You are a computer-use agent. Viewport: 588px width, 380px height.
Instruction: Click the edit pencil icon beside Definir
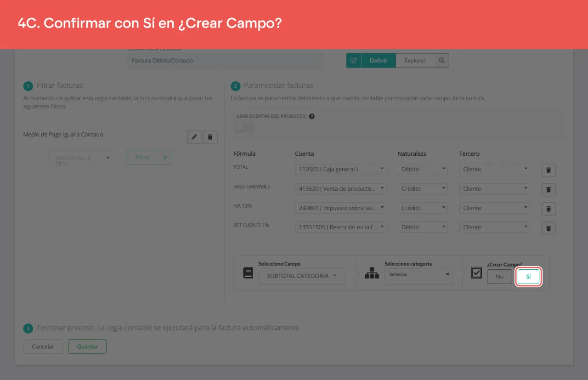[x=354, y=61]
